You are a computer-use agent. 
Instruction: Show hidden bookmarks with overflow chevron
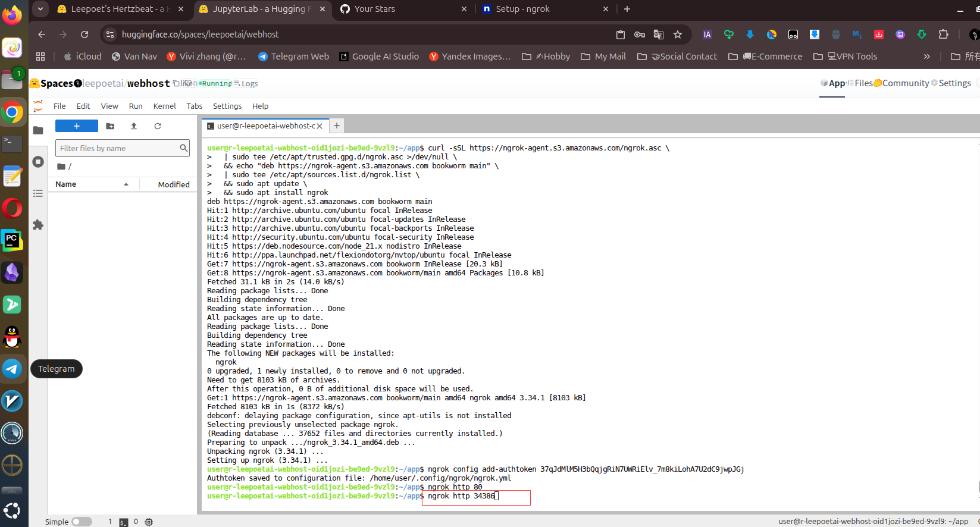[926, 57]
